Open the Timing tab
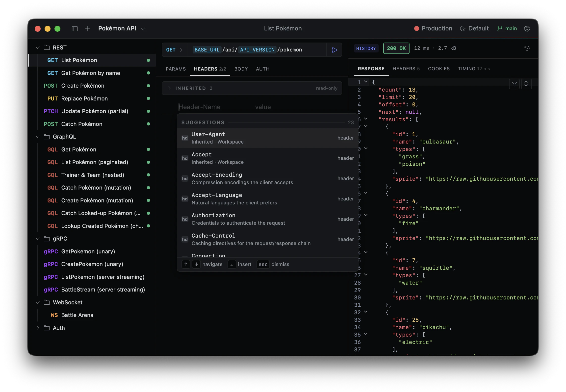 [474, 69]
